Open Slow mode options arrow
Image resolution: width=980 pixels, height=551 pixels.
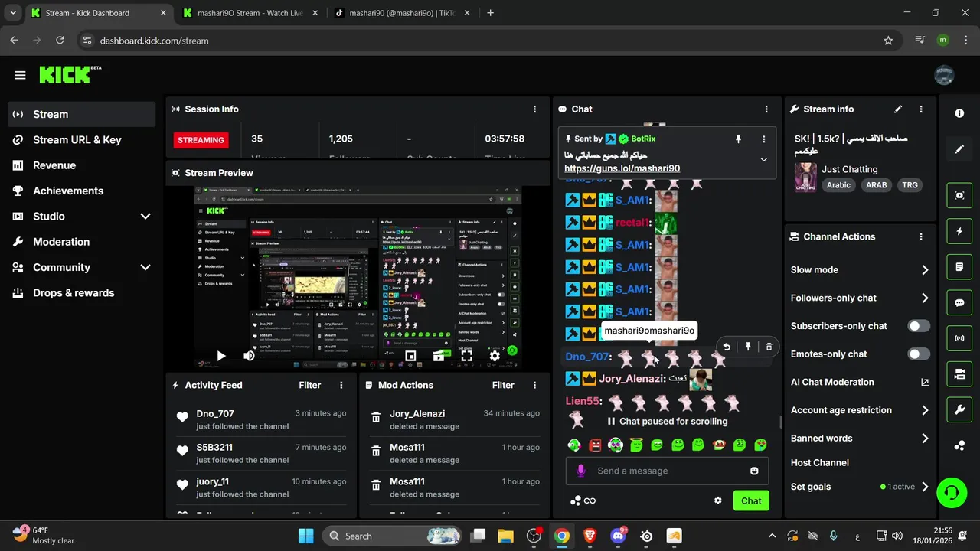(925, 270)
